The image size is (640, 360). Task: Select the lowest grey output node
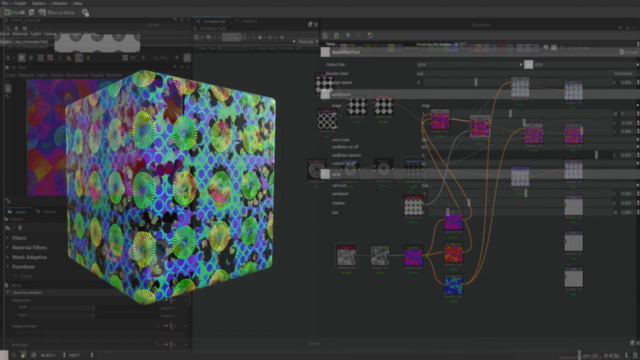click(x=573, y=278)
